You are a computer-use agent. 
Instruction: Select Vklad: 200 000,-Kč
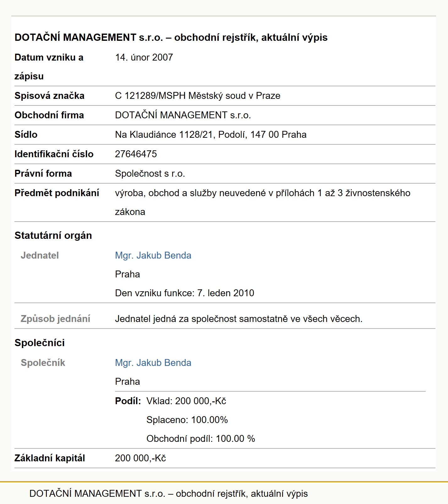pos(186,401)
